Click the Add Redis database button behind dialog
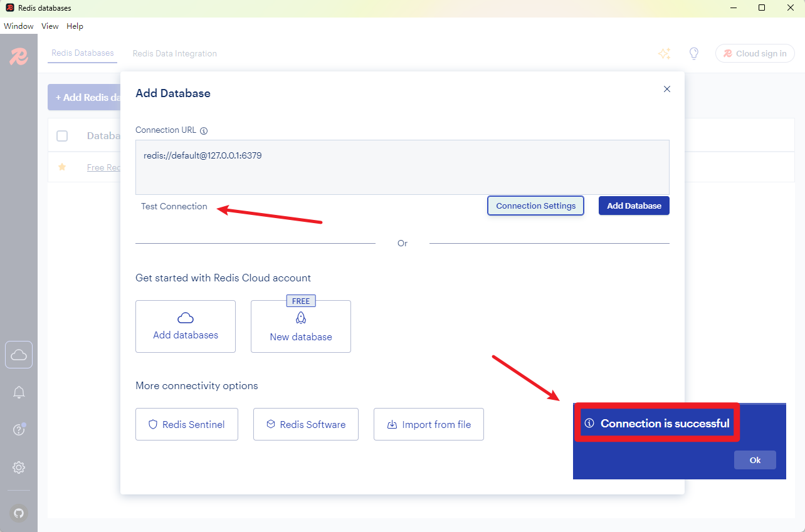 point(85,98)
